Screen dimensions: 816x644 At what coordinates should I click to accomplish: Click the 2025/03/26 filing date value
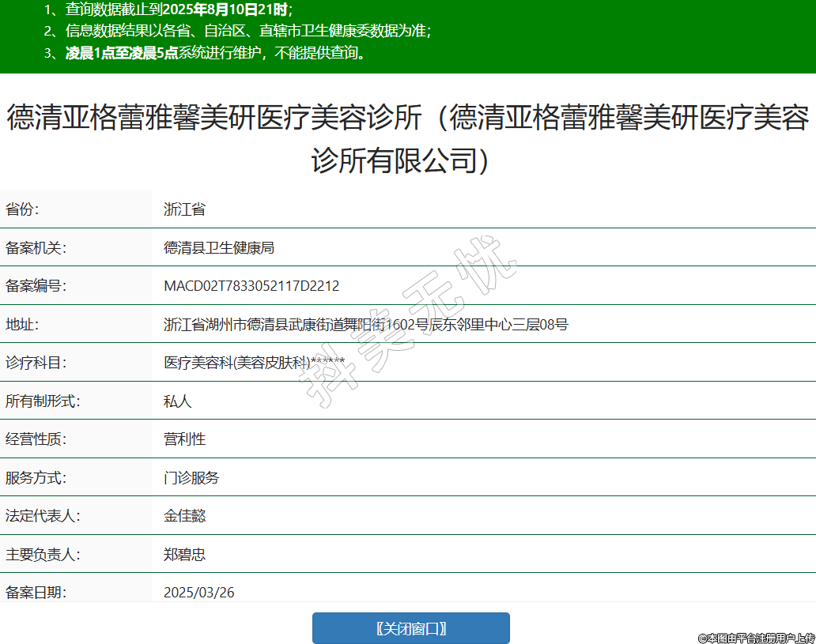coord(199,592)
